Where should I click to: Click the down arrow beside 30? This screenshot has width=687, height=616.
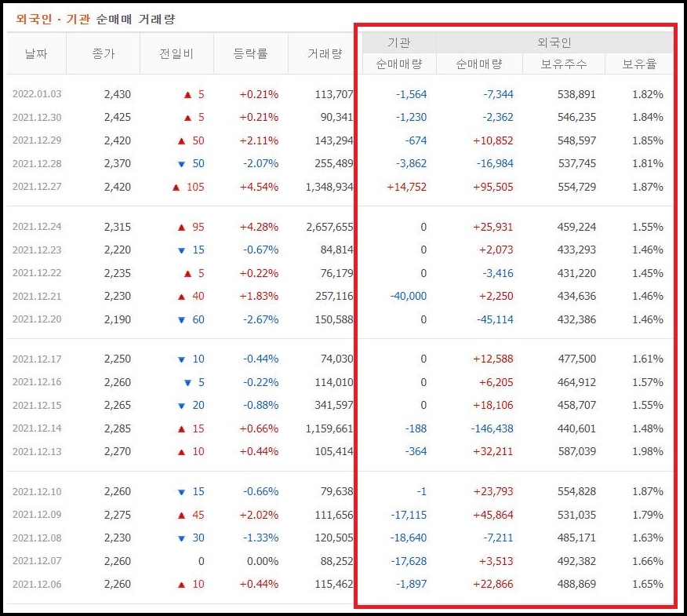(181, 539)
